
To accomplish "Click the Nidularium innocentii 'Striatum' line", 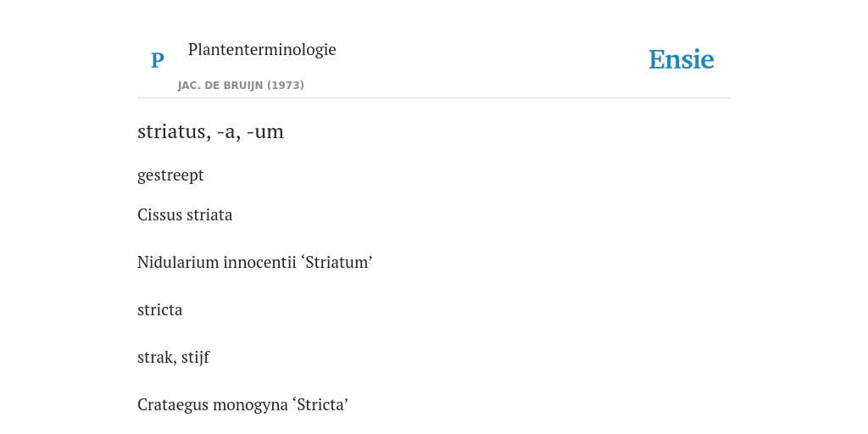I will 254,263.
